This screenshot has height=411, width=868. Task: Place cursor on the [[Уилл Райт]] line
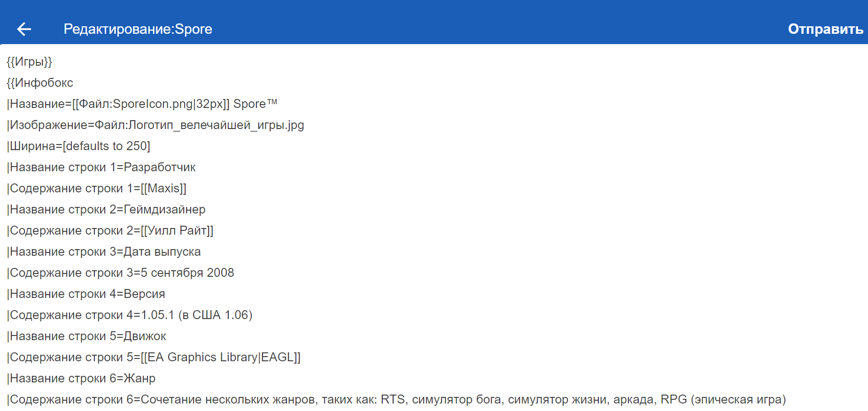(x=110, y=230)
